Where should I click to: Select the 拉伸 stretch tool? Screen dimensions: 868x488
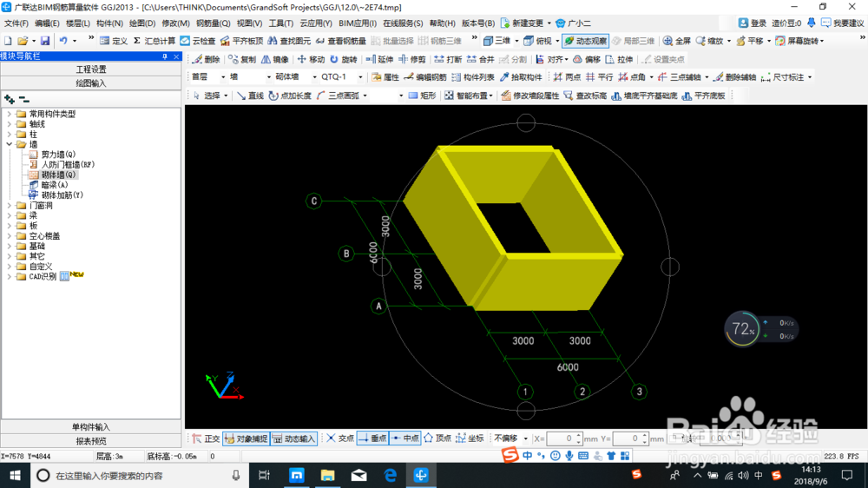619,59
